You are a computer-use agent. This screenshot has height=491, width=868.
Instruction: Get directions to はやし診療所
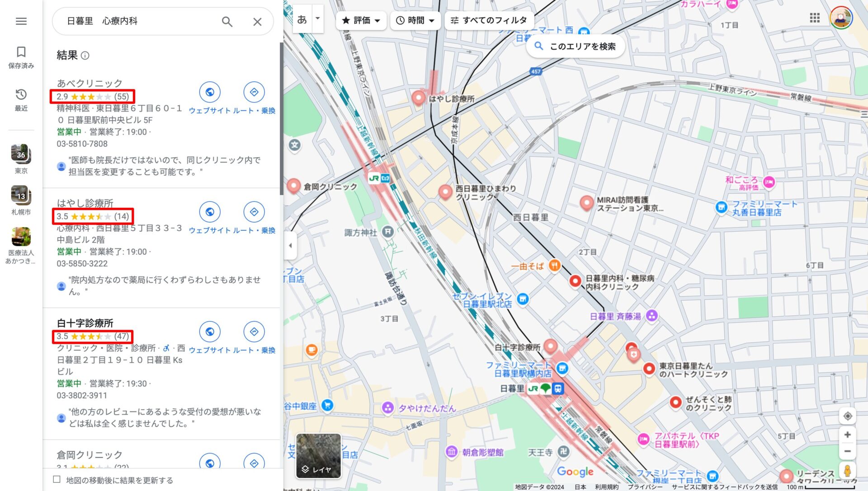coord(254,212)
